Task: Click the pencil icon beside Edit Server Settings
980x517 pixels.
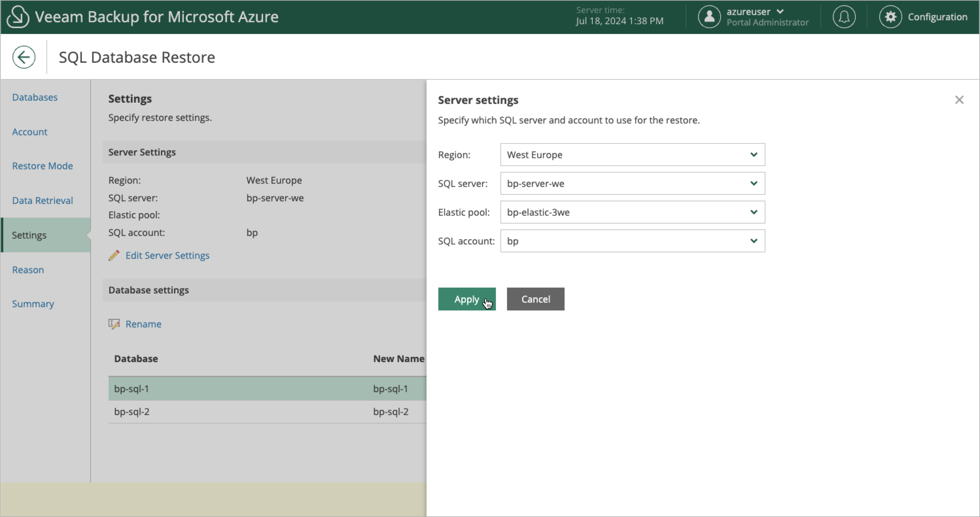Action: (114, 256)
